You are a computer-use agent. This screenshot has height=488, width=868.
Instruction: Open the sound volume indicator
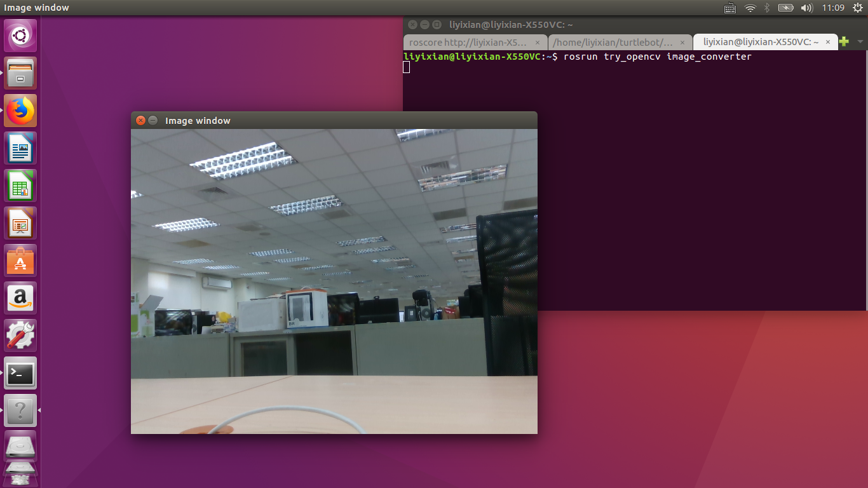click(x=807, y=8)
